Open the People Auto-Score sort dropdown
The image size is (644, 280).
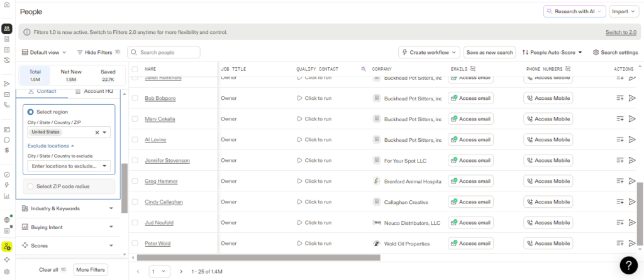click(552, 53)
